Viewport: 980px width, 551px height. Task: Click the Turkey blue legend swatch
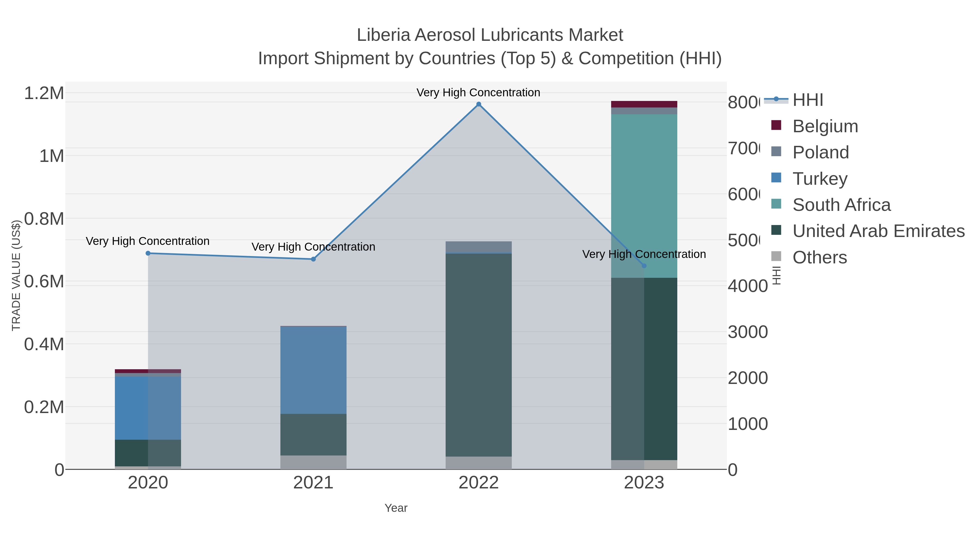pyautogui.click(x=776, y=178)
